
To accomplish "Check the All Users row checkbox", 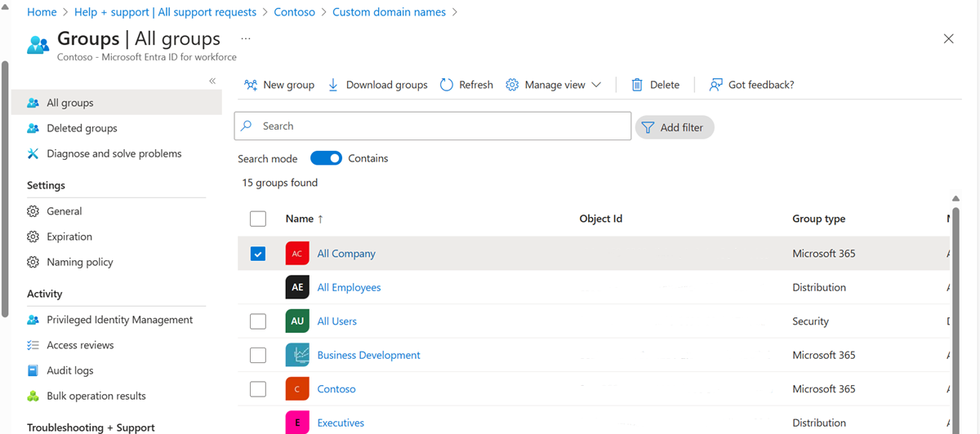I will (x=258, y=321).
